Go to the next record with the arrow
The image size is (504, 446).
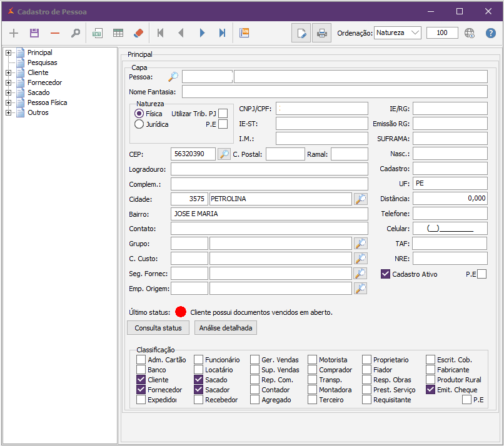pyautogui.click(x=202, y=33)
